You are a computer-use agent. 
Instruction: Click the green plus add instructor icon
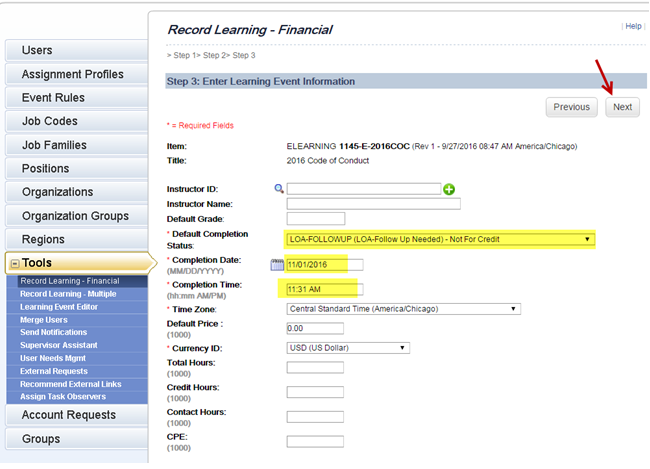[449, 190]
